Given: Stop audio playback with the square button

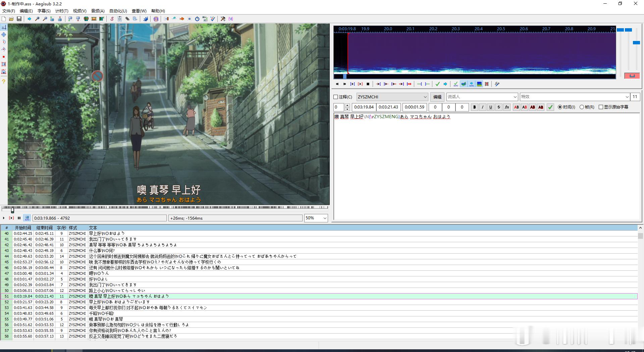Looking at the screenshot, I should click(368, 84).
